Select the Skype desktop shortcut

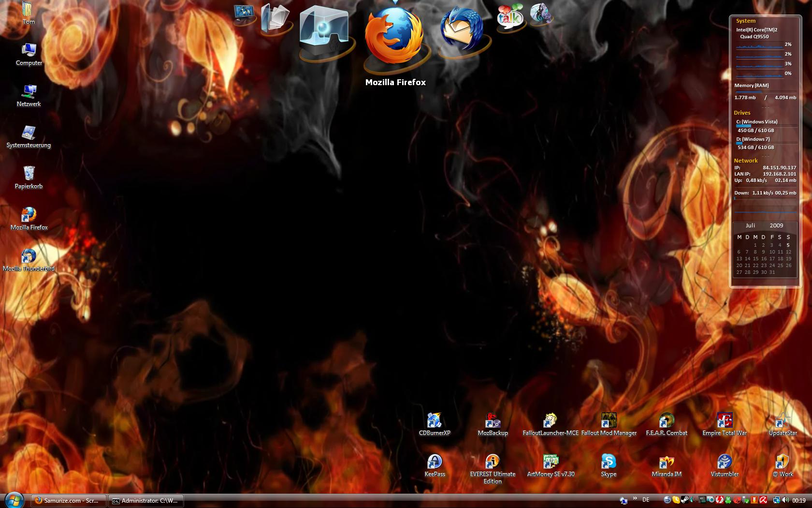point(609,465)
